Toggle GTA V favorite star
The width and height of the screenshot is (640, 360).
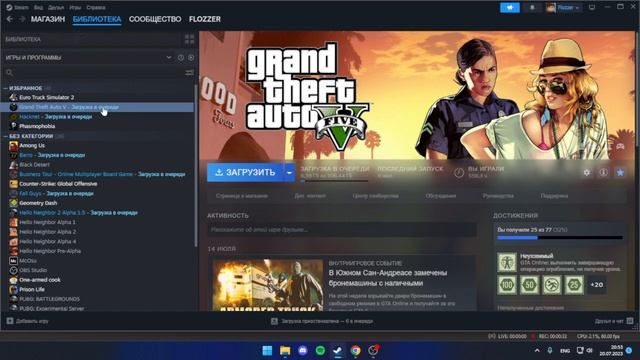pos(620,172)
